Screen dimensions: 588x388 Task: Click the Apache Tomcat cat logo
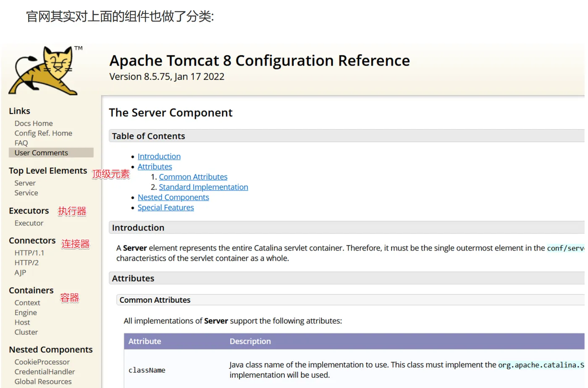(45, 70)
